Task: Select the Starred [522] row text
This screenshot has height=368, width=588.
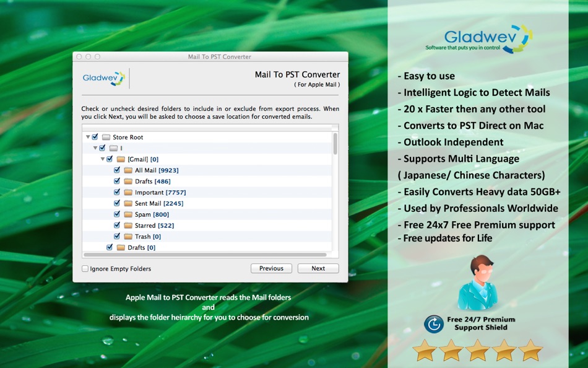Action: pos(155,226)
